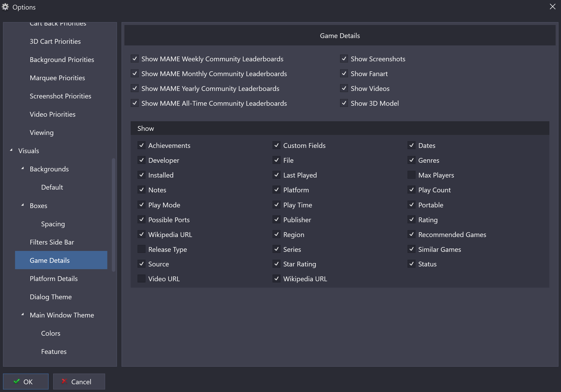561x392 pixels.
Task: Open Video Priorities settings
Action: pyautogui.click(x=52, y=114)
